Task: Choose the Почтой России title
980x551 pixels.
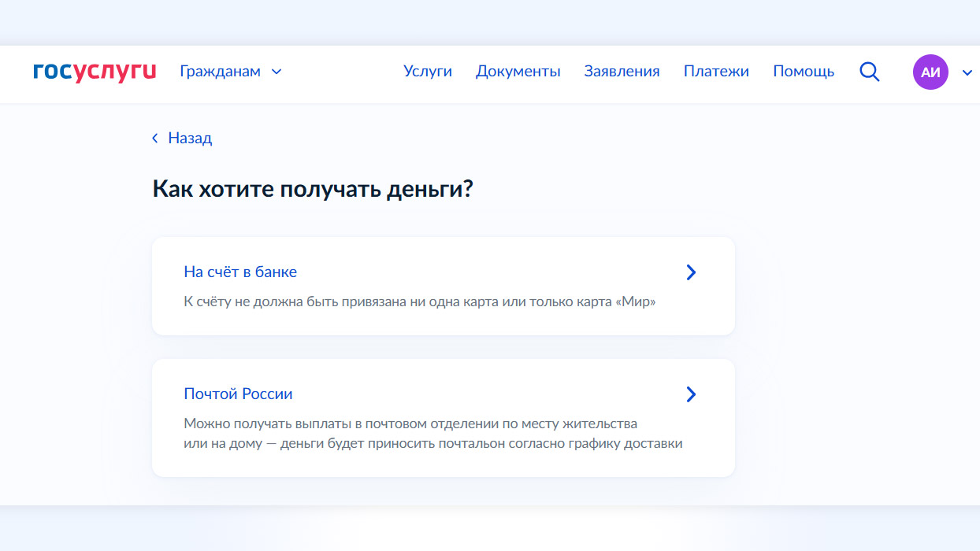Action: [238, 394]
